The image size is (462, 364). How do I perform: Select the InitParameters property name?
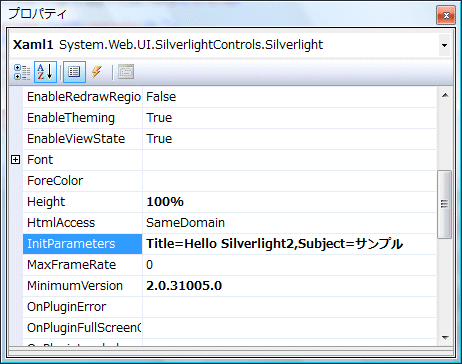[x=83, y=244]
